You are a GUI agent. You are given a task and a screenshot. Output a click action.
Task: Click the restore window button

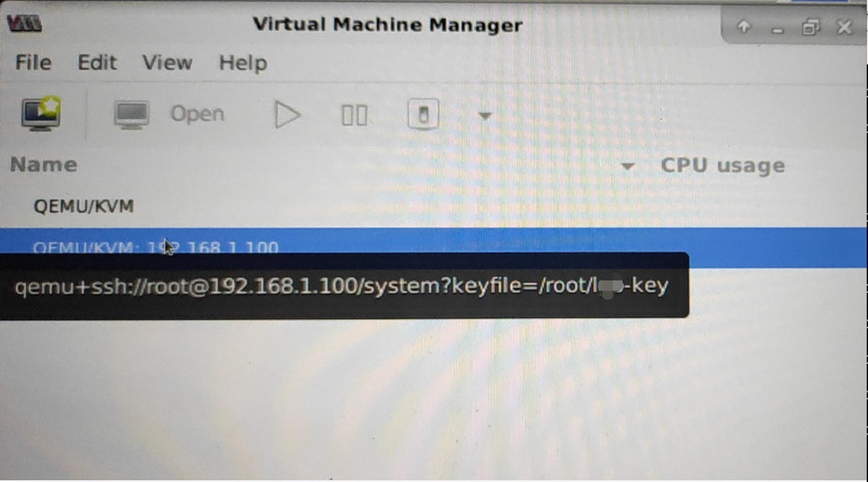tap(810, 27)
